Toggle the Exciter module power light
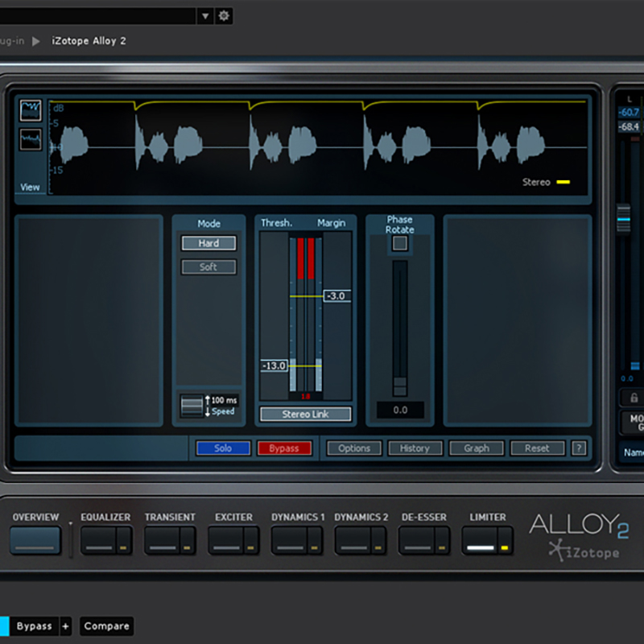The height and width of the screenshot is (644, 644). click(250, 540)
